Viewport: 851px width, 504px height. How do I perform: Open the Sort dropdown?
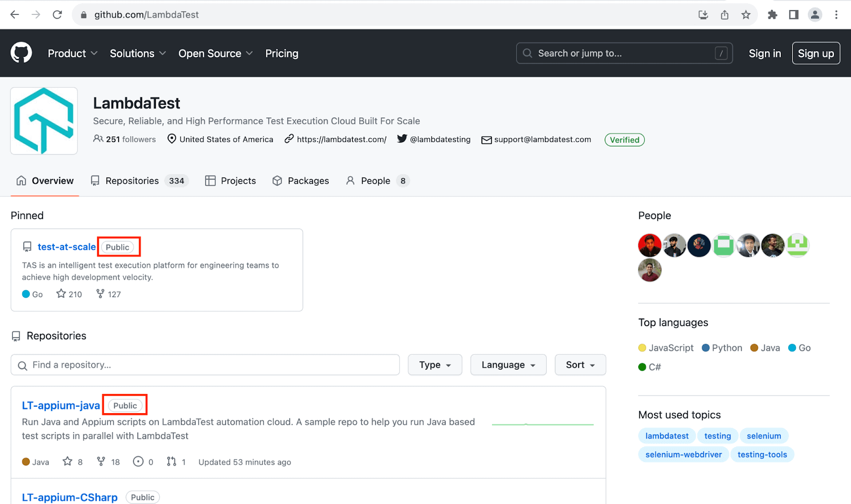pos(580,365)
